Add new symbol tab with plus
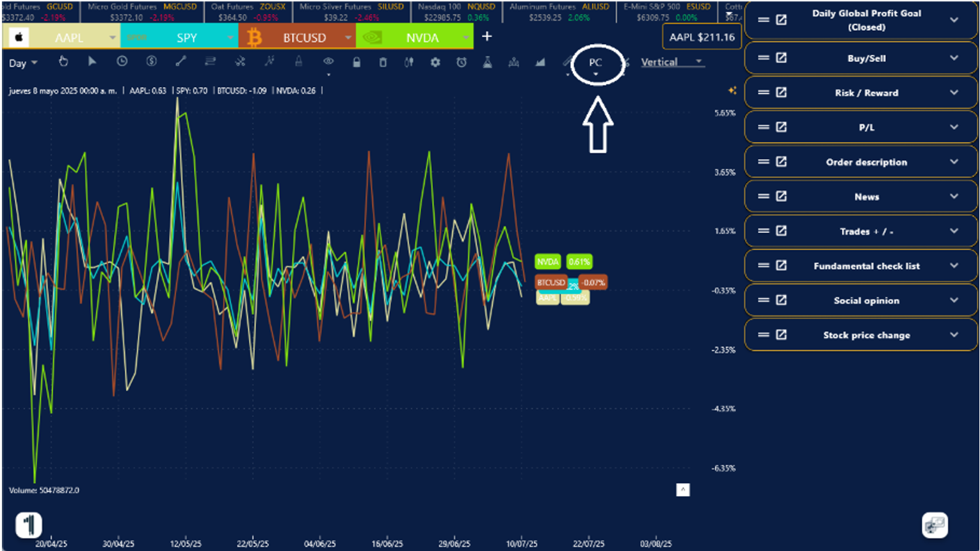Viewport: 980px width, 551px height. [x=486, y=36]
